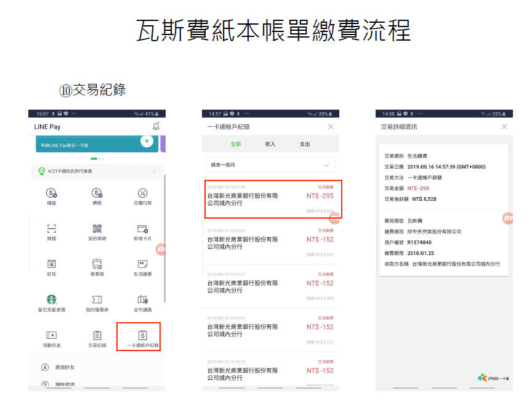Viewport: 532px width, 401px height.
Task: Tap the 交易後餘額 NT$ 8,528 value
Action: pyautogui.click(x=424, y=200)
